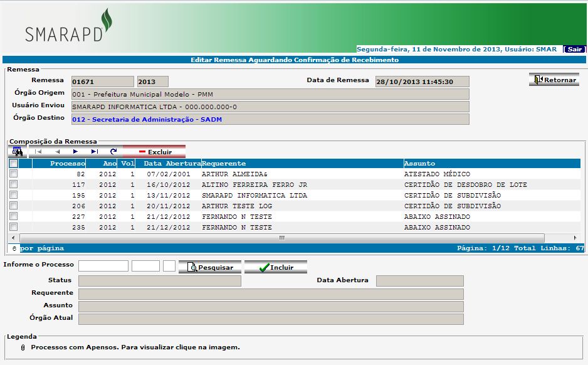Check the row for processo 82

tap(14, 174)
